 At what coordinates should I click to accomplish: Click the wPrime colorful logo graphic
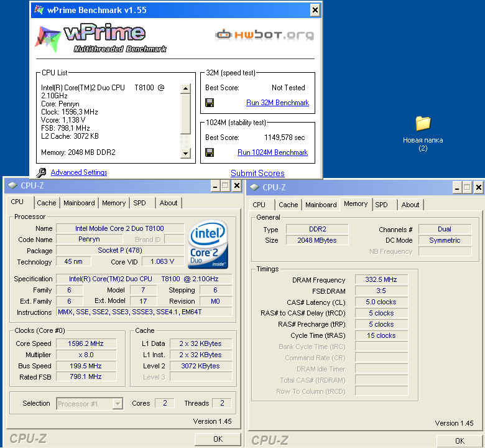click(x=48, y=39)
